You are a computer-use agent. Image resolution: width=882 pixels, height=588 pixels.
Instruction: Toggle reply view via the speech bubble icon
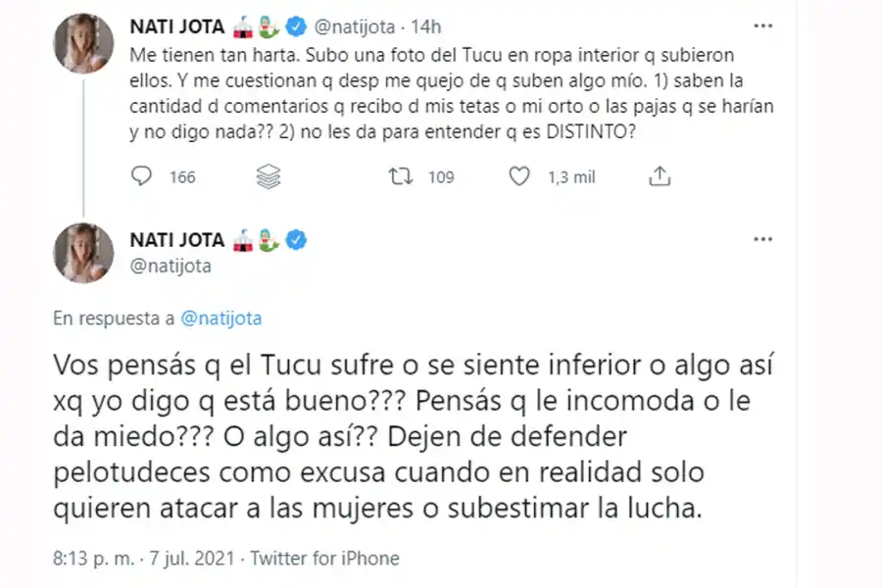pyautogui.click(x=142, y=174)
